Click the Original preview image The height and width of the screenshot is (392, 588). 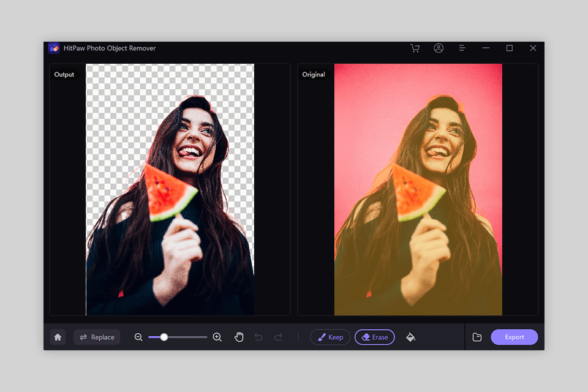(418, 189)
